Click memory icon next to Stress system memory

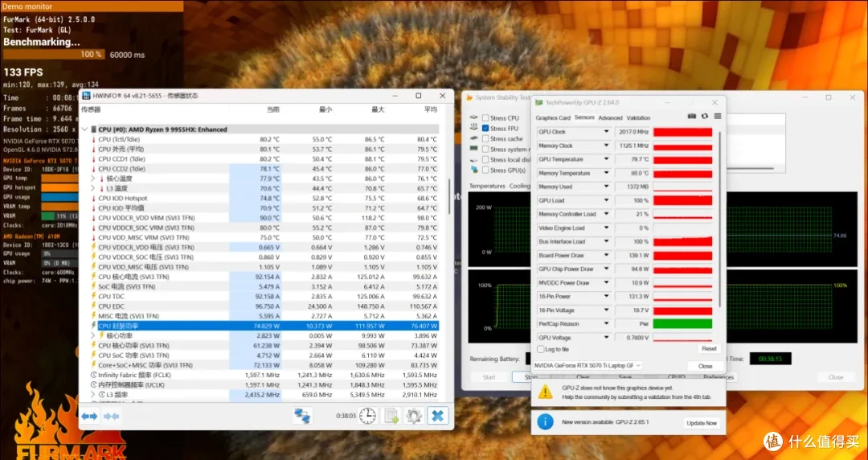(474, 149)
